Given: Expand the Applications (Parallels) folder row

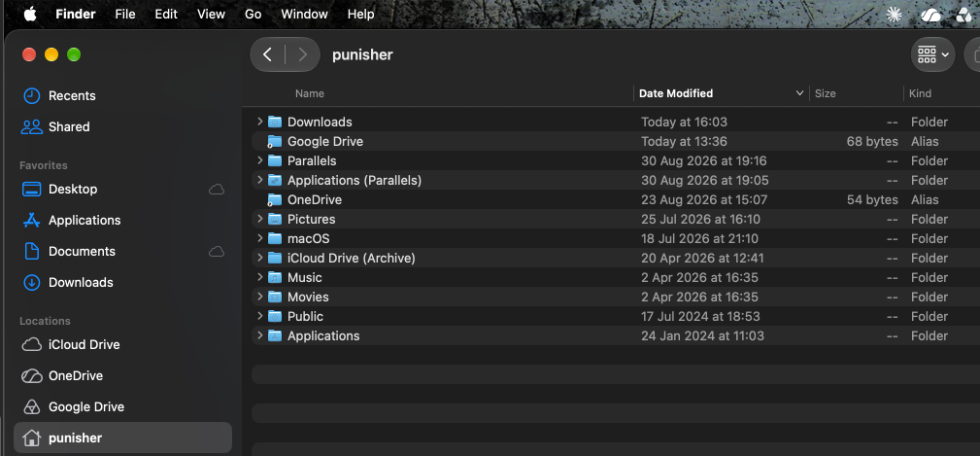Looking at the screenshot, I should tap(260, 180).
